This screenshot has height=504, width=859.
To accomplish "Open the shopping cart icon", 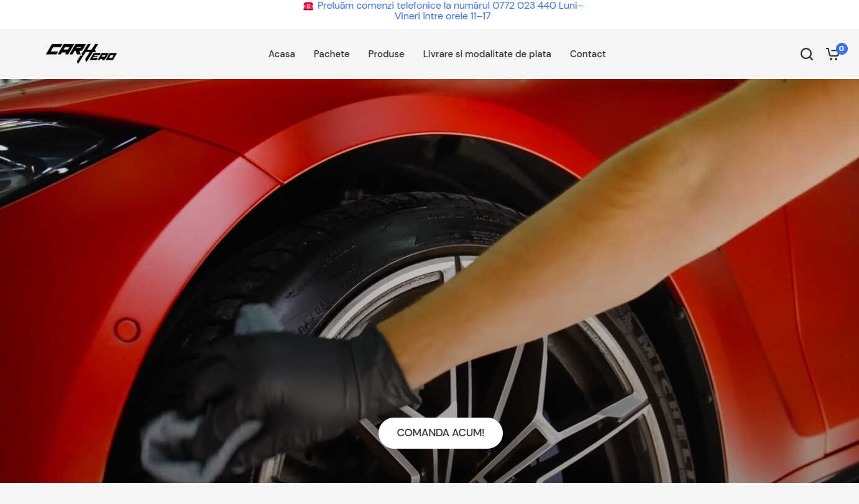I will click(x=832, y=55).
